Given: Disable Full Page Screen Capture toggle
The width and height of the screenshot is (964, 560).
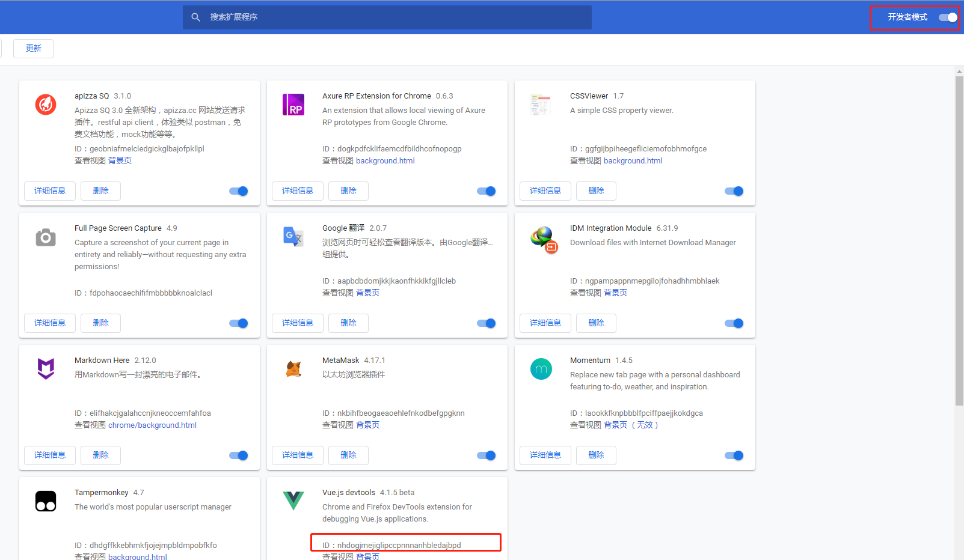Looking at the screenshot, I should [239, 323].
